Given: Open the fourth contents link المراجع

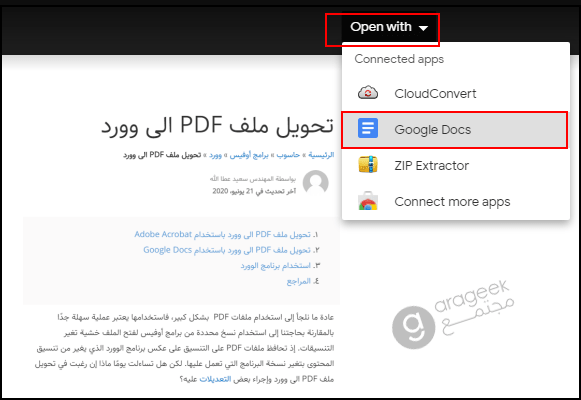Looking at the screenshot, I should pos(298,281).
